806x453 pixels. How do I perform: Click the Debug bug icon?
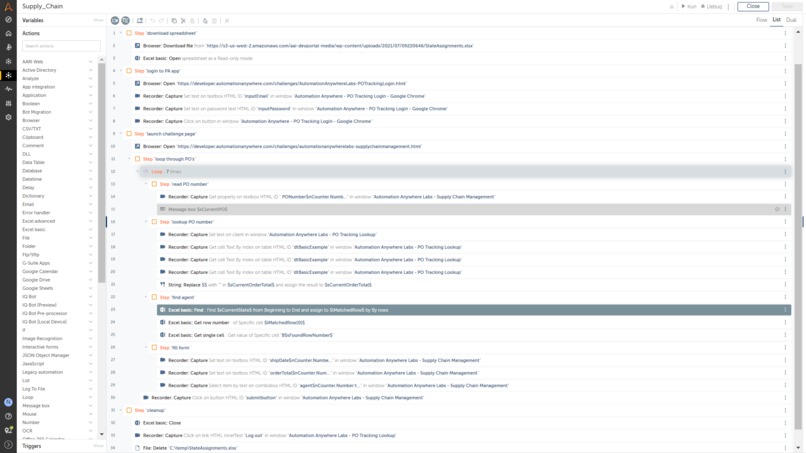pos(703,7)
